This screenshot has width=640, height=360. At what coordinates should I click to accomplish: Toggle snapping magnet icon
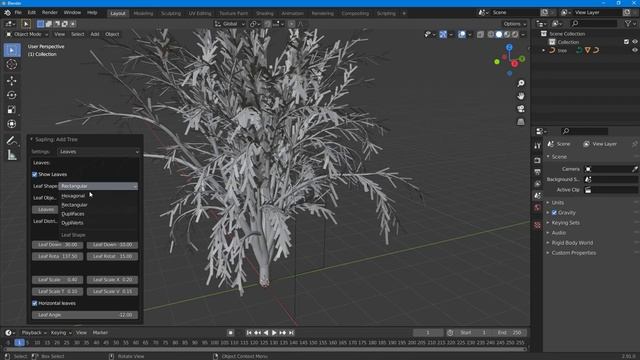tap(267, 24)
